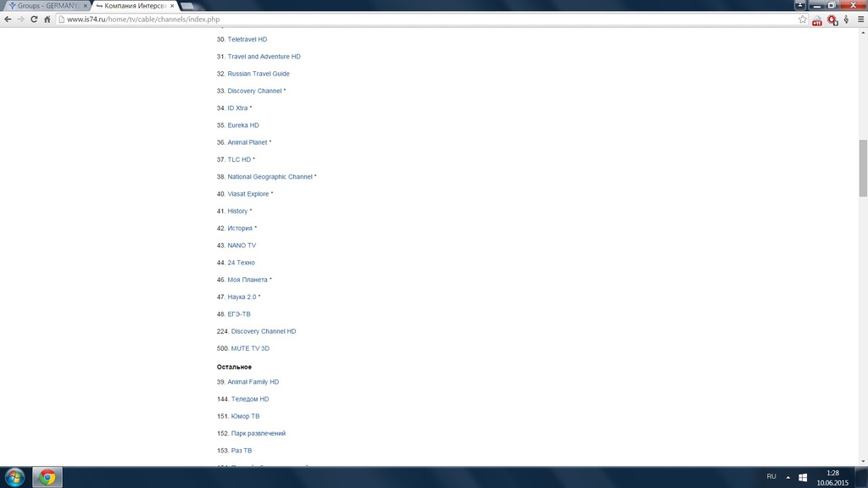Image resolution: width=868 pixels, height=488 pixels.
Task: Click the scrollbar down arrow
Action: point(862,462)
